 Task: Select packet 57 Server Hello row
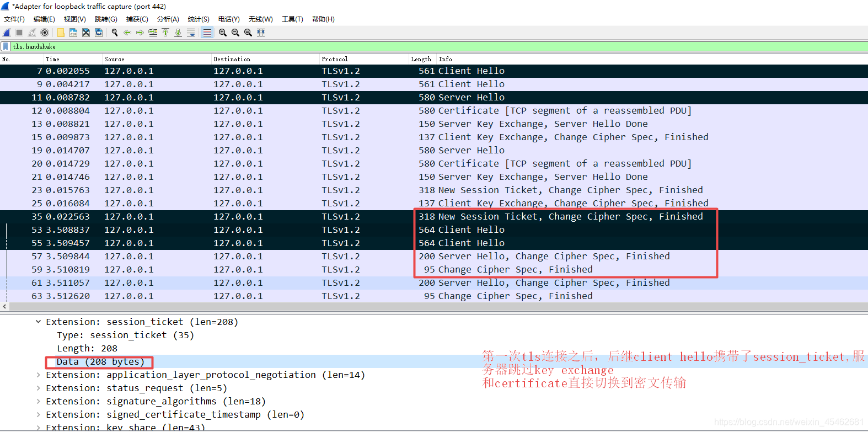point(434,256)
